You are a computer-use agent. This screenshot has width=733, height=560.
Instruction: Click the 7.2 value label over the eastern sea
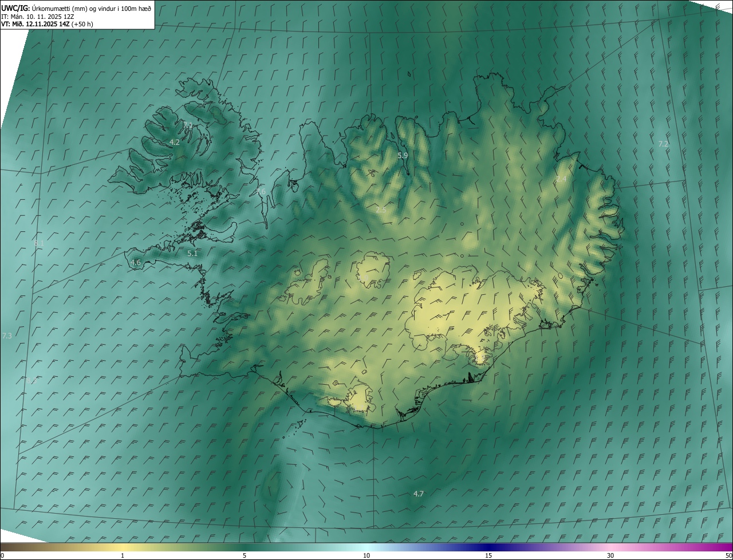(x=663, y=144)
